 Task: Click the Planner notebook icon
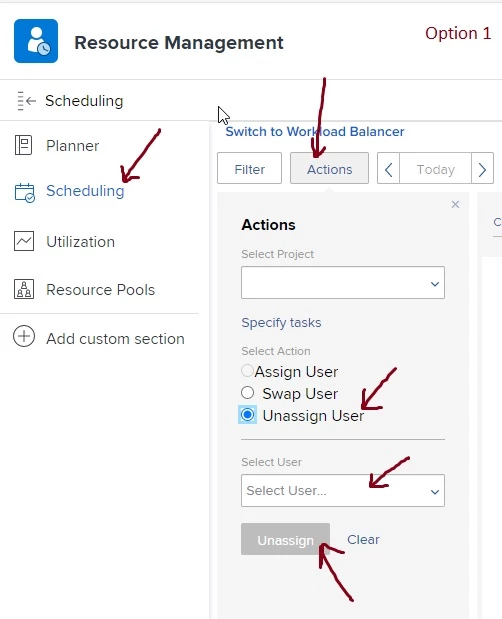click(x=23, y=145)
